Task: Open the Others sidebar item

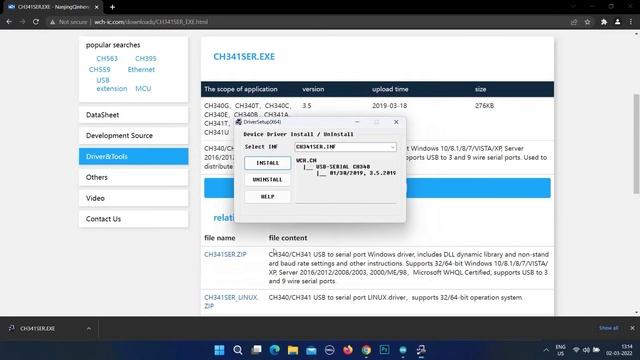Action: pyautogui.click(x=133, y=177)
